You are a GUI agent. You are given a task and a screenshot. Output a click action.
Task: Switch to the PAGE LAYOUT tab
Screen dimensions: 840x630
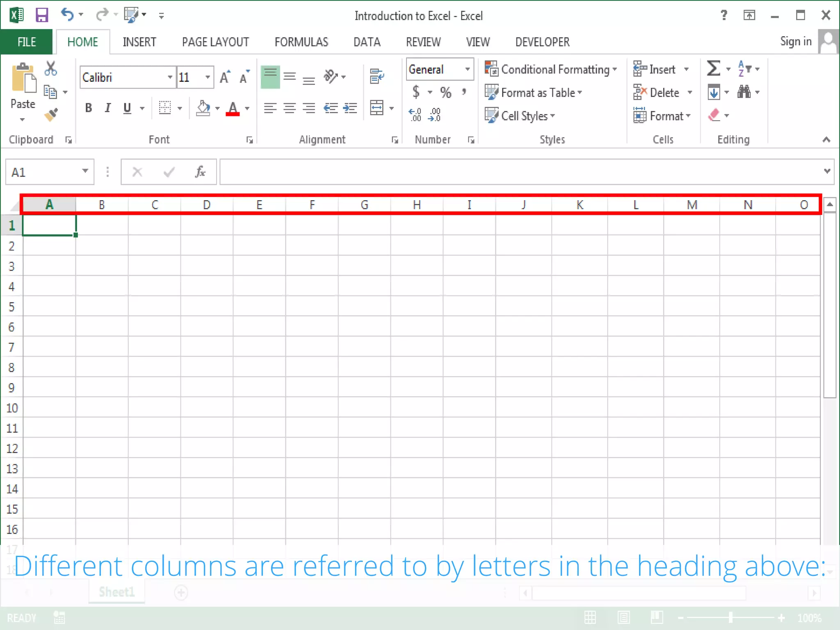click(215, 42)
